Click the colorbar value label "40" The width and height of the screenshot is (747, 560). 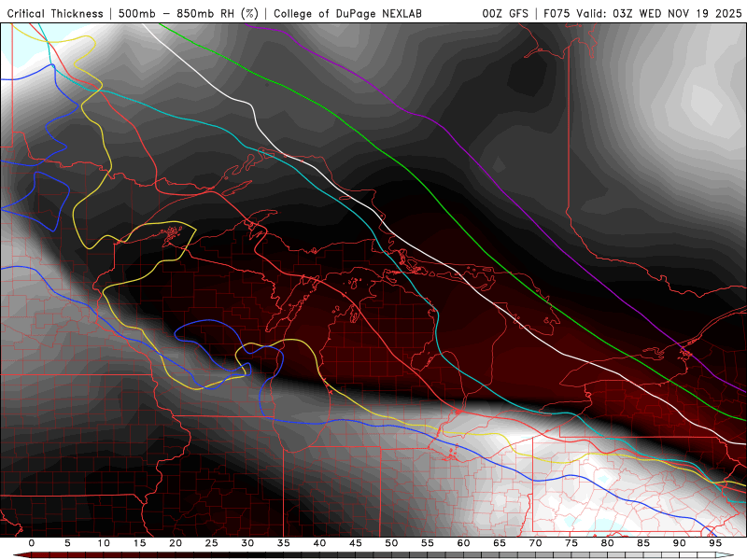coord(319,543)
